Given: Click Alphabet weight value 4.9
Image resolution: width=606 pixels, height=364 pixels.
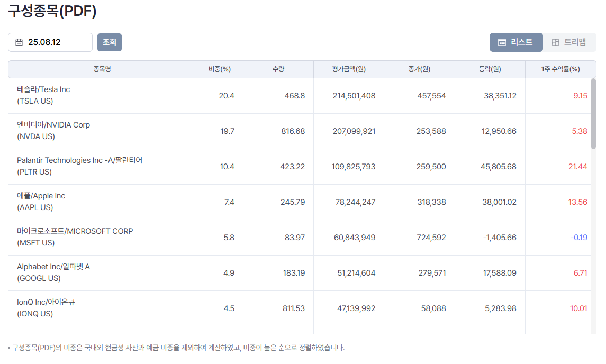Looking at the screenshot, I should [x=229, y=273].
